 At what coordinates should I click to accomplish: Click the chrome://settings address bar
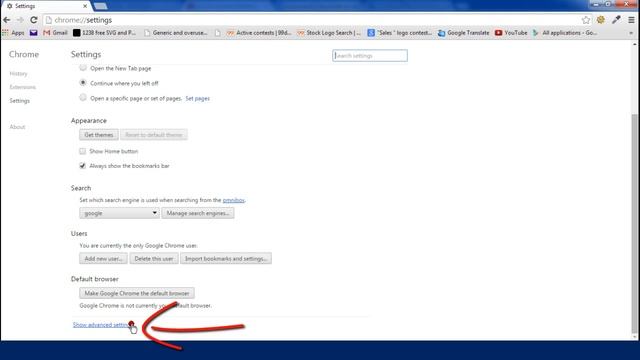314,20
